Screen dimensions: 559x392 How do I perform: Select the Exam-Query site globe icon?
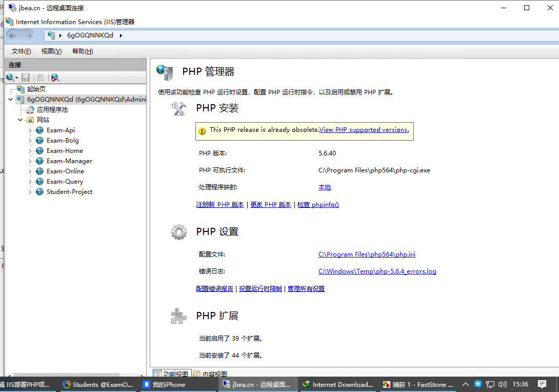(x=40, y=182)
